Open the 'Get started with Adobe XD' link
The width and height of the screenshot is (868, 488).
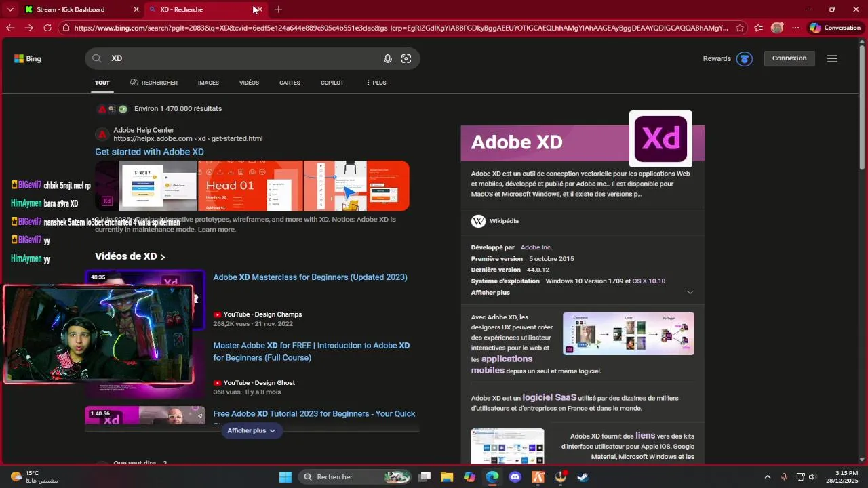click(x=149, y=152)
